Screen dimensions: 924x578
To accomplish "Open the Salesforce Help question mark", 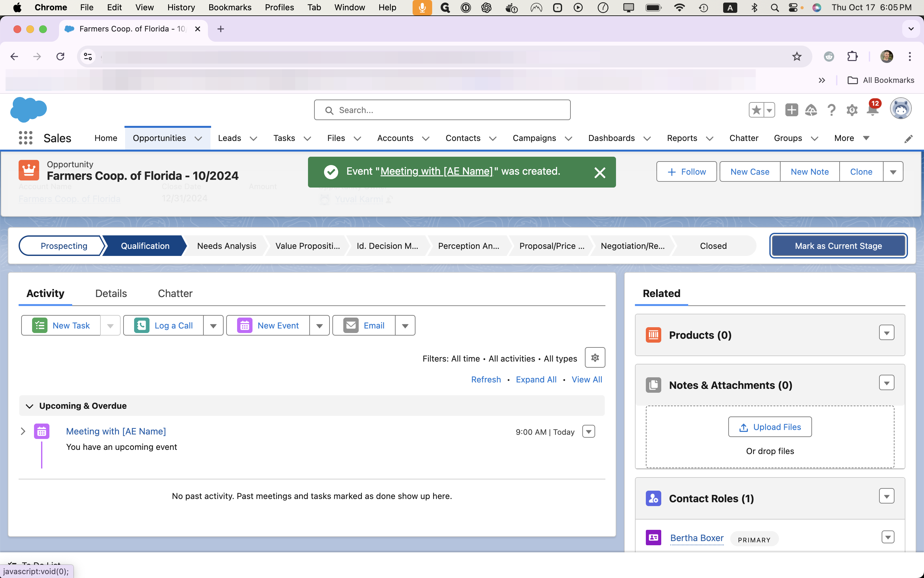I will (x=831, y=110).
